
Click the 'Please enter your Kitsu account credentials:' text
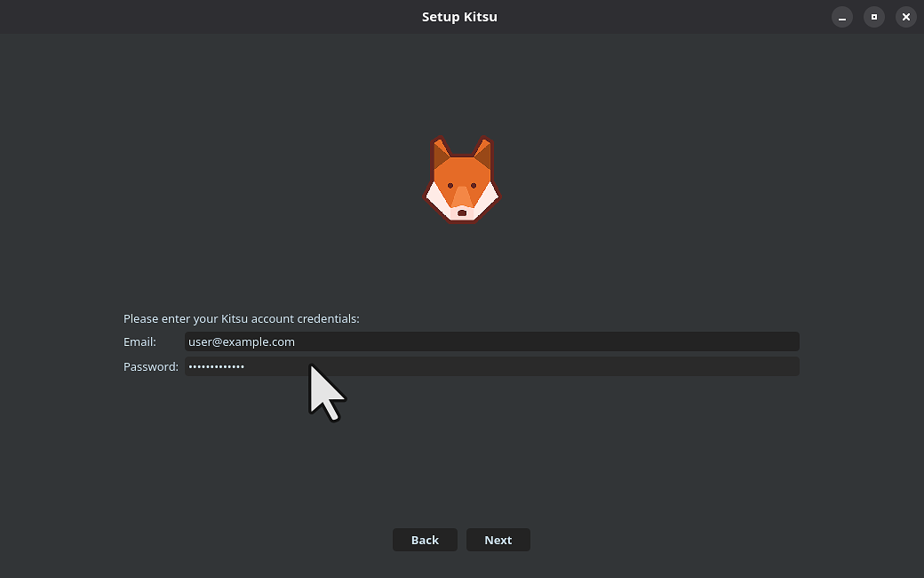point(241,318)
